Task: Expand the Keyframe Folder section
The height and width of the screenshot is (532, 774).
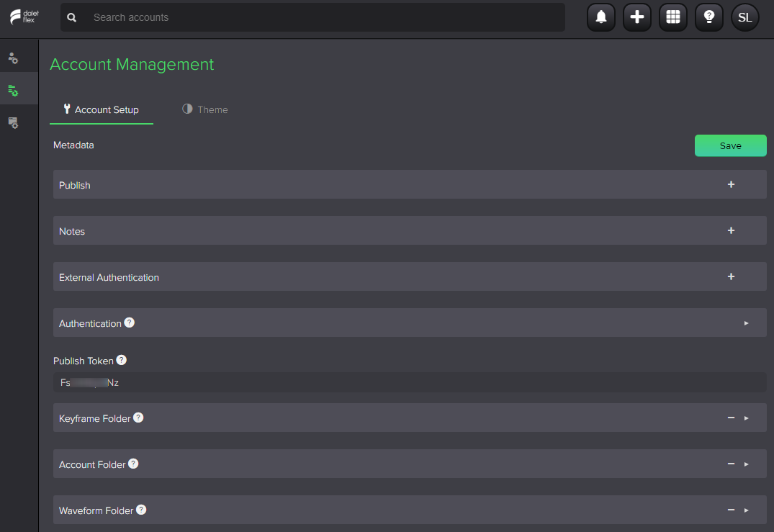Action: pos(747,418)
